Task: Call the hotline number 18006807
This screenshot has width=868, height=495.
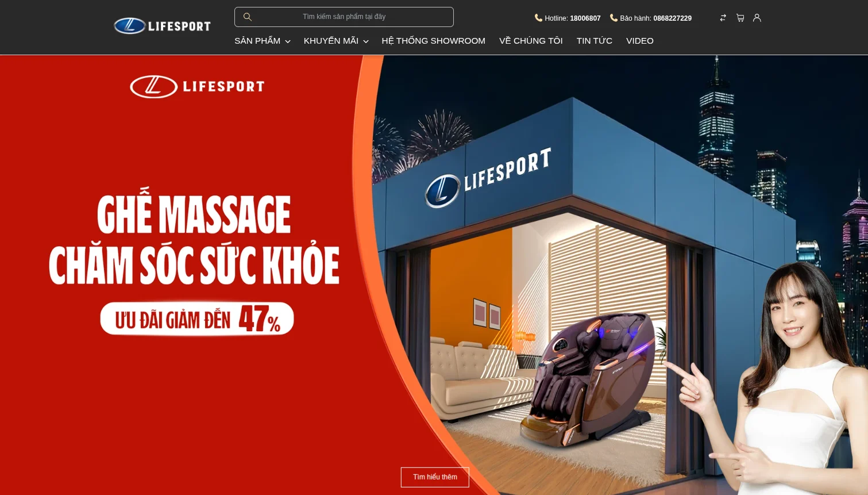Action: [x=585, y=18]
